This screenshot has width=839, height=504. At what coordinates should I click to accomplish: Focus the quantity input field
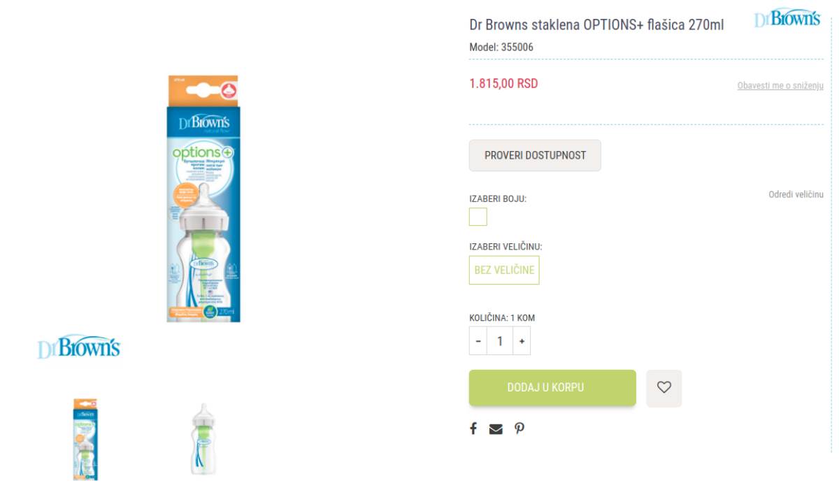tap(500, 341)
